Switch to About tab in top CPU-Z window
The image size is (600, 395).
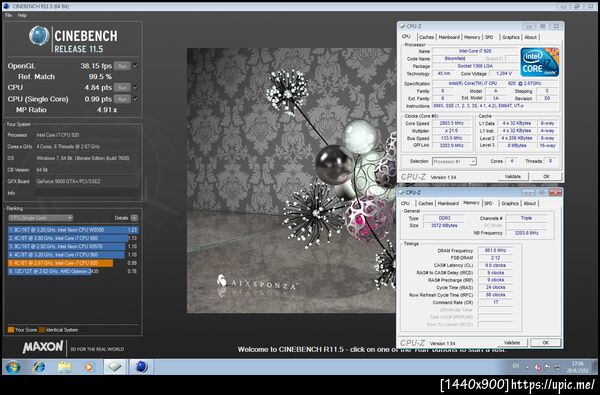pyautogui.click(x=530, y=37)
